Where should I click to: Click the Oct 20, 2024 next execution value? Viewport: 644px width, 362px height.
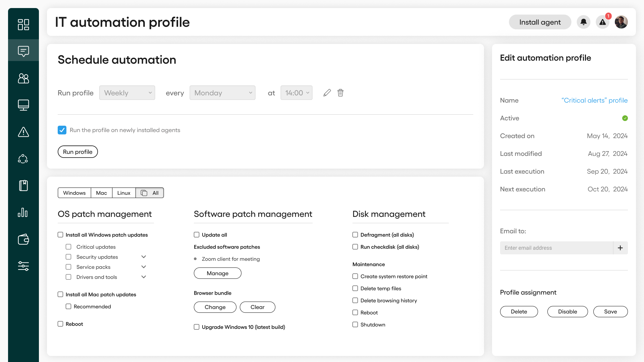607,189
